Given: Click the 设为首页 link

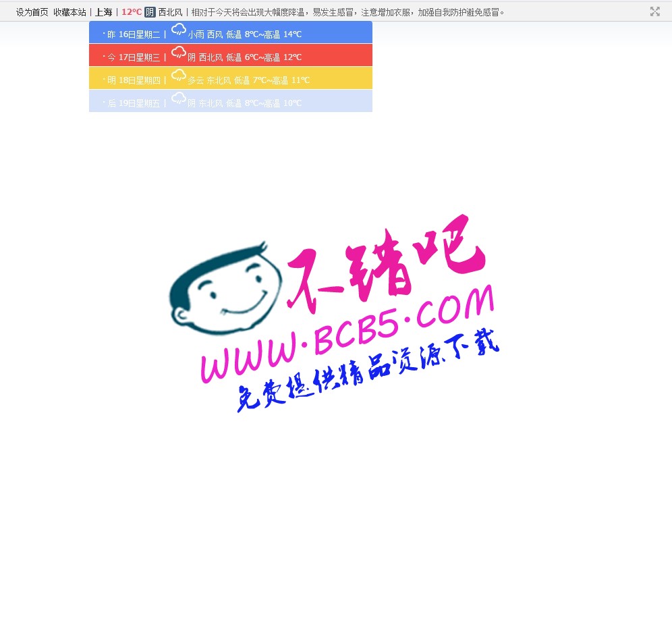Looking at the screenshot, I should (x=32, y=12).
